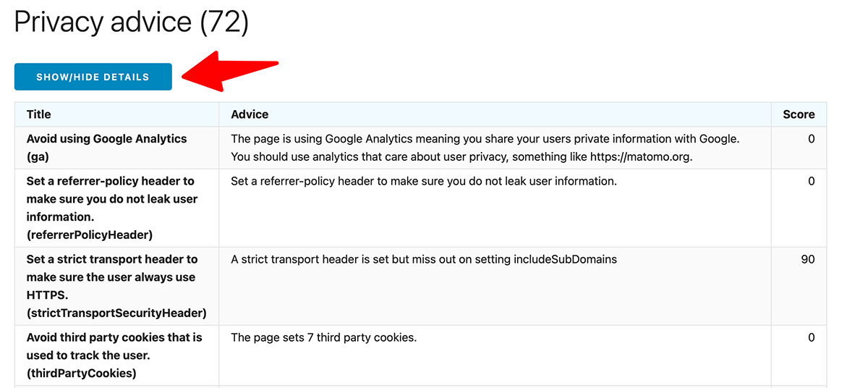The width and height of the screenshot is (868, 388).
Task: Click the red arrow annotation
Action: tap(230, 71)
